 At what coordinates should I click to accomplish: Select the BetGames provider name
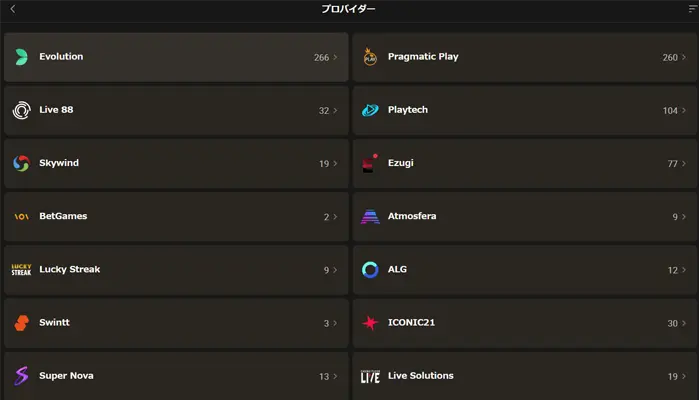pyautogui.click(x=63, y=216)
